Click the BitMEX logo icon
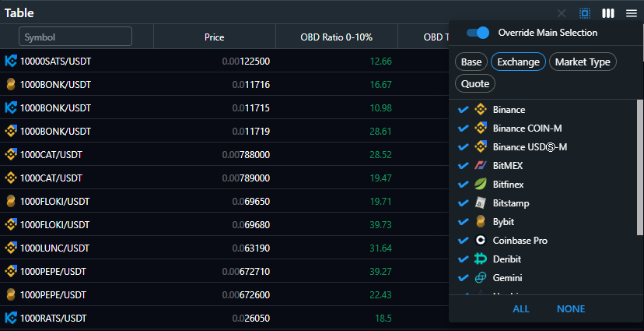The width and height of the screenshot is (644, 331). [x=480, y=166]
